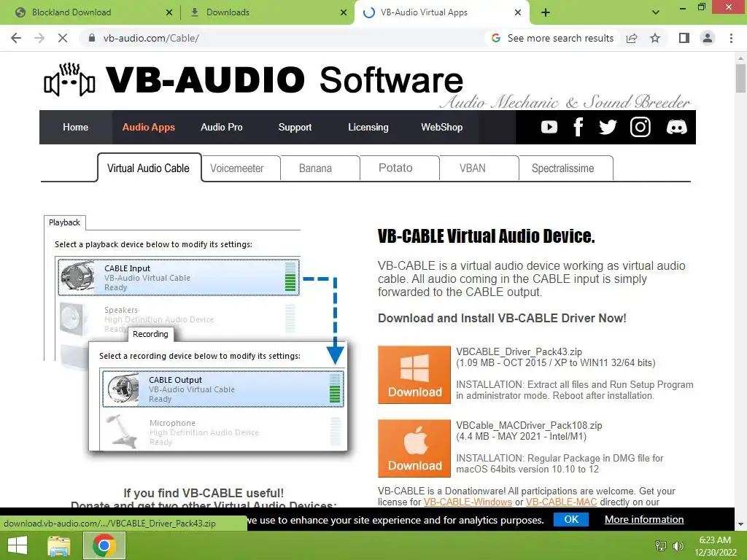Accept cookies with the OK button
The height and width of the screenshot is (560, 747).
coord(570,519)
